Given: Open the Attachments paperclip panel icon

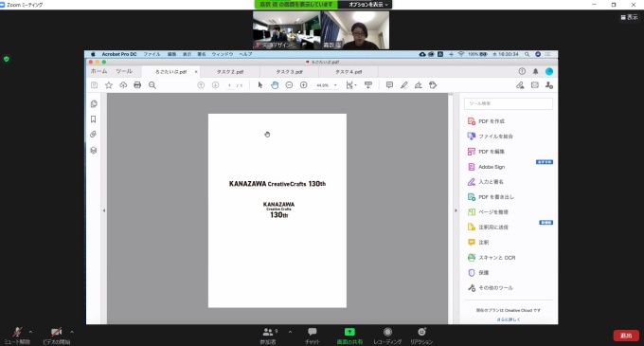Looking at the screenshot, I should (93, 135).
